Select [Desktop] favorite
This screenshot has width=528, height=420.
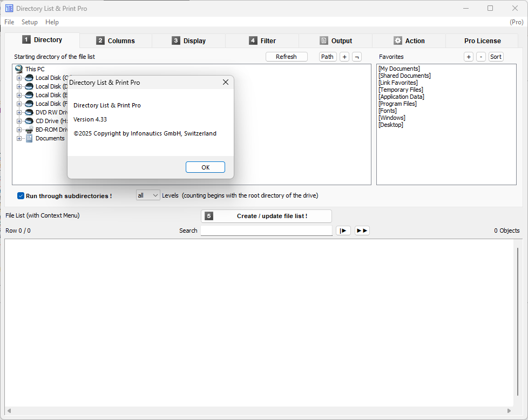point(391,125)
